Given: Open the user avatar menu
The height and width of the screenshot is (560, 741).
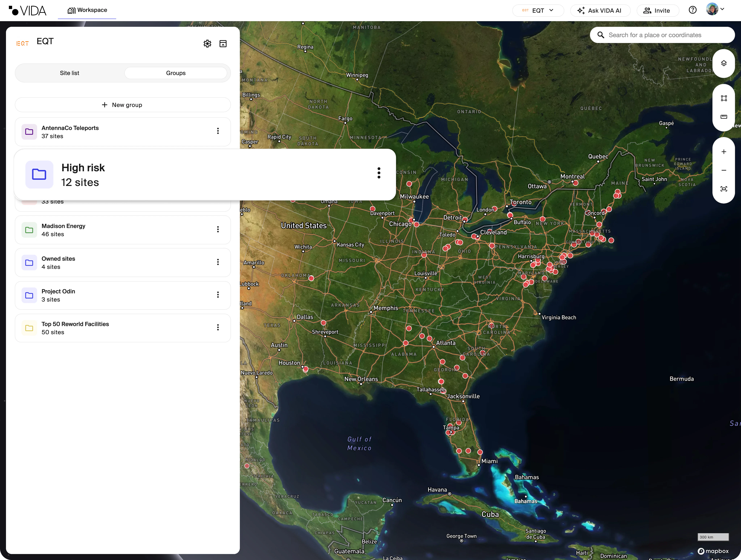Looking at the screenshot, I should point(715,9).
